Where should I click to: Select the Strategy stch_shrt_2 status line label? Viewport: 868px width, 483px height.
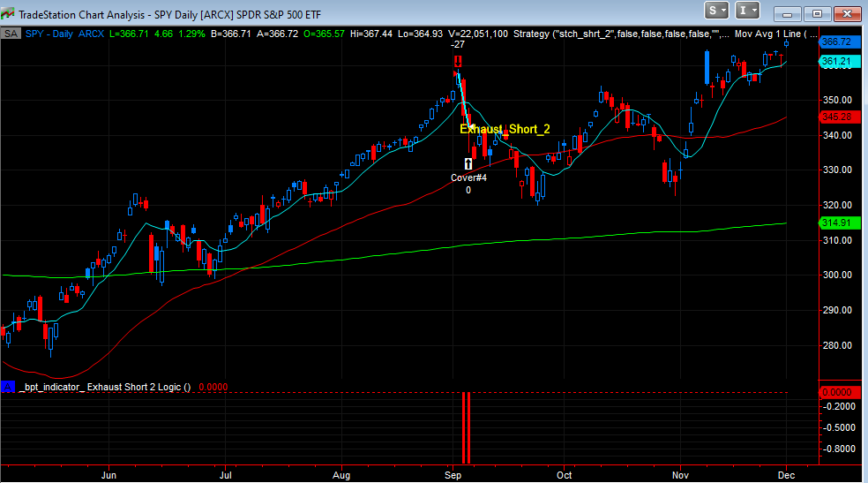pos(621,34)
